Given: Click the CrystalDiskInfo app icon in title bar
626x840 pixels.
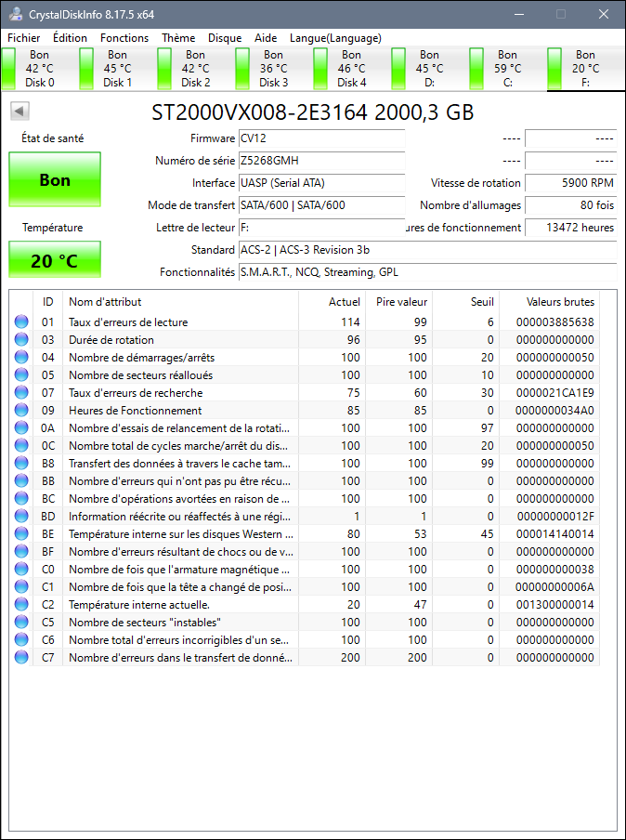Looking at the screenshot, I should click(x=15, y=14).
